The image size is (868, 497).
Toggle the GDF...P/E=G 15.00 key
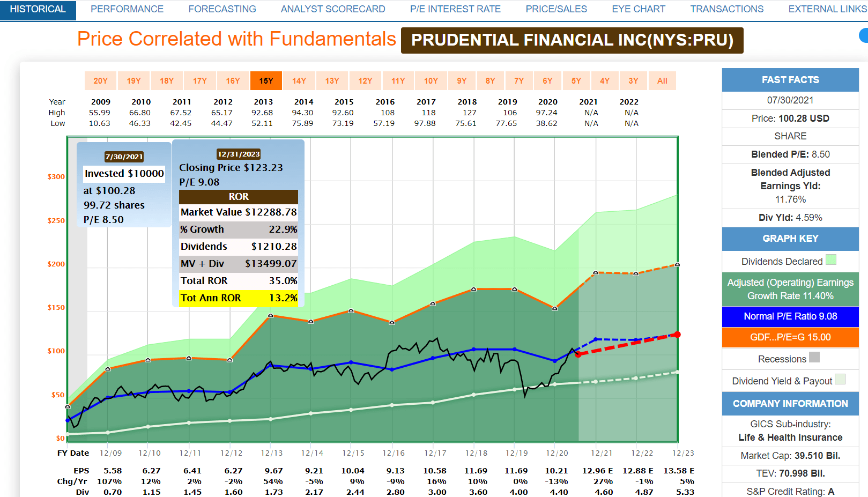[790, 337]
